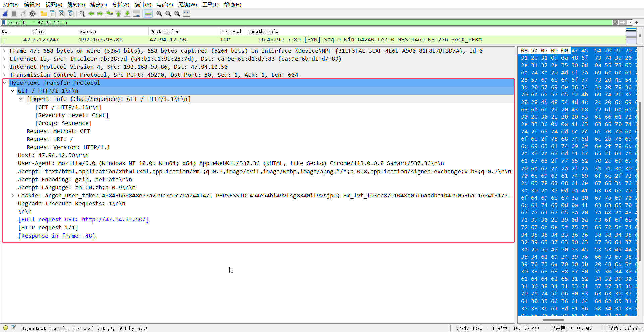644x332 pixels.
Task: Find a packet with the magnifier icon
Action: [x=82, y=14]
